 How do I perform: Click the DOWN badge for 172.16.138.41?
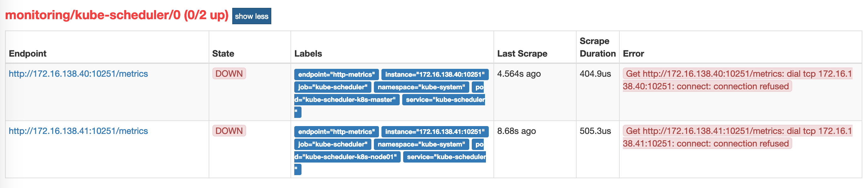tap(229, 131)
